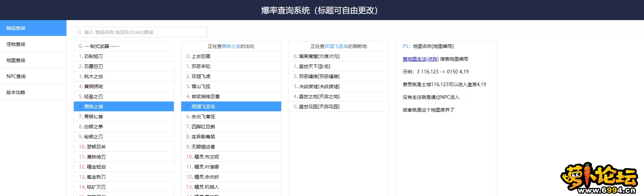Click the search magnifier icon
Screen dimensions: 644x196
pos(80,32)
